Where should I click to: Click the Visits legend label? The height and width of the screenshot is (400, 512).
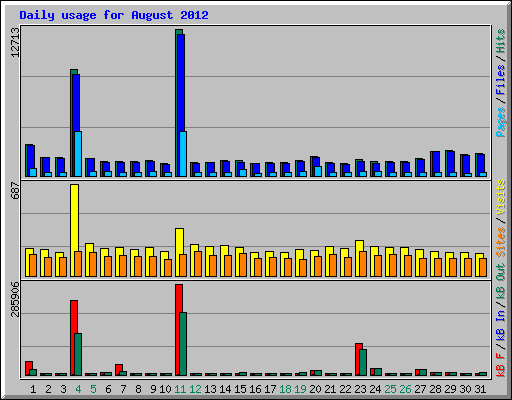click(x=500, y=197)
